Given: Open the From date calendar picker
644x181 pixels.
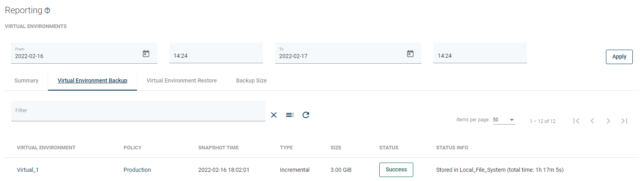Looking at the screenshot, I should click(146, 54).
